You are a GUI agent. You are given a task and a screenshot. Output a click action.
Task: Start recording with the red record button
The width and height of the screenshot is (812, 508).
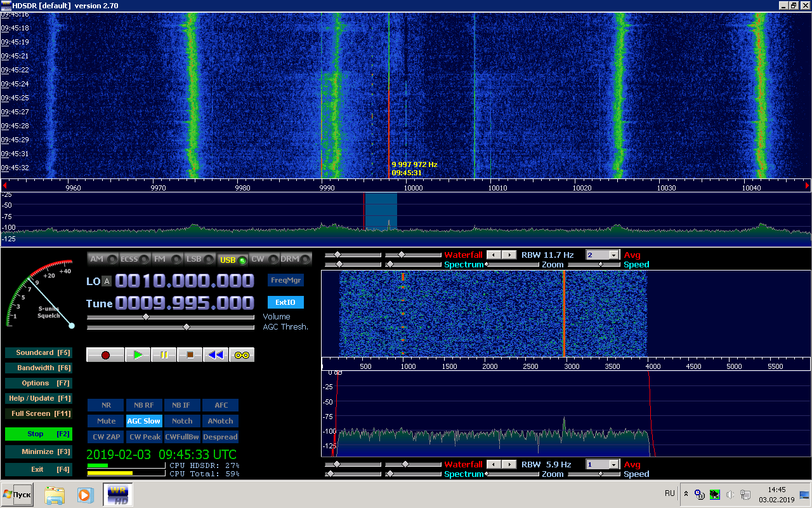point(105,355)
